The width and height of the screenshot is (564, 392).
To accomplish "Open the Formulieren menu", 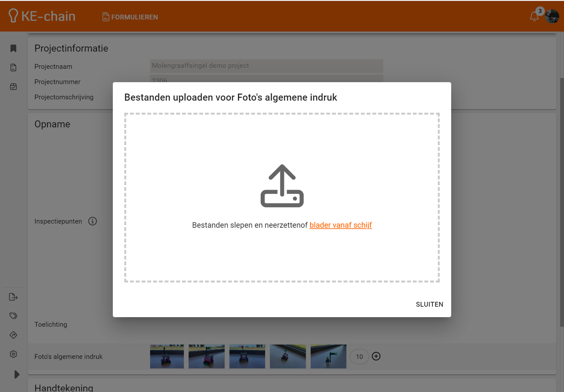I will 130,17.
